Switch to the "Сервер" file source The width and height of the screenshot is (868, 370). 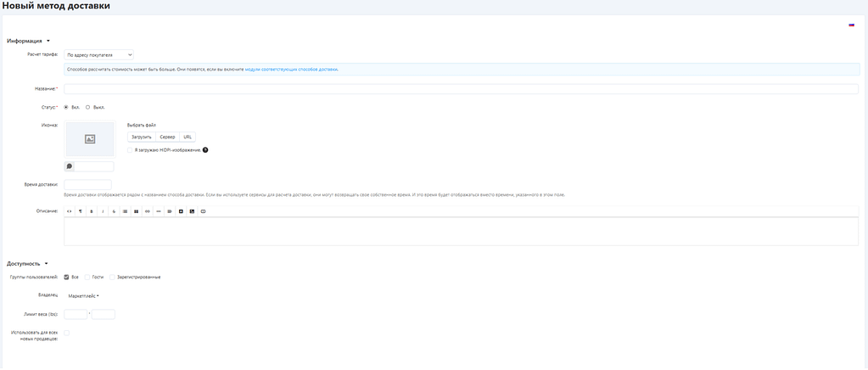(167, 136)
